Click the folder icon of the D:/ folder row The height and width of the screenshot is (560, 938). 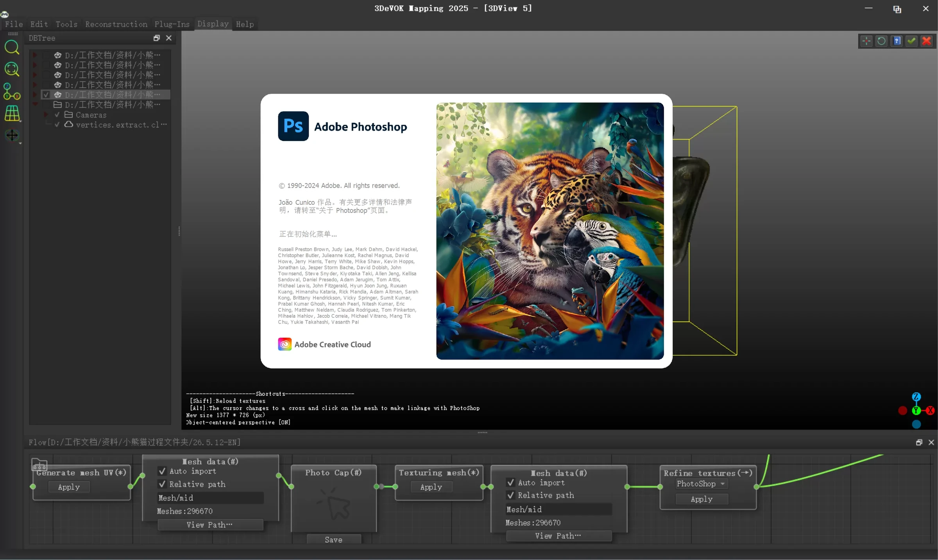coord(57,104)
